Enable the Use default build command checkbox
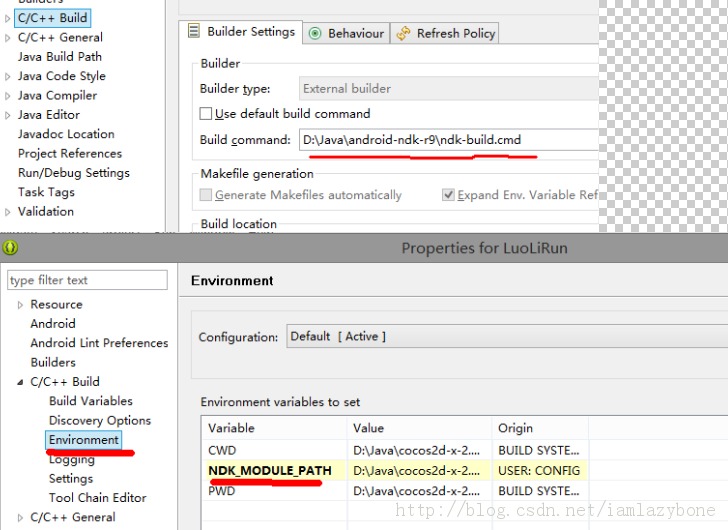 coord(207,114)
